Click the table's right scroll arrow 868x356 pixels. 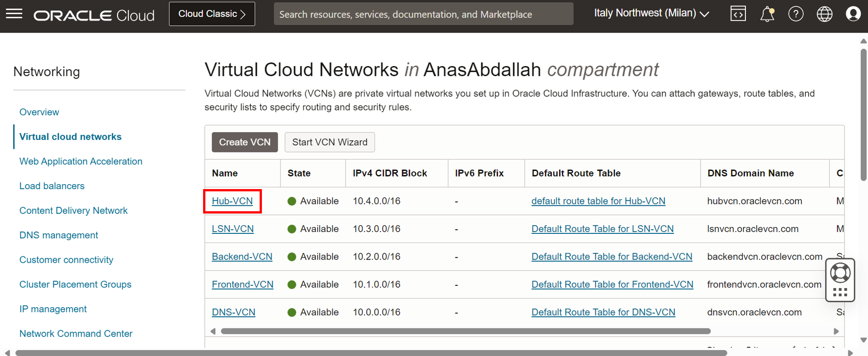click(836, 331)
